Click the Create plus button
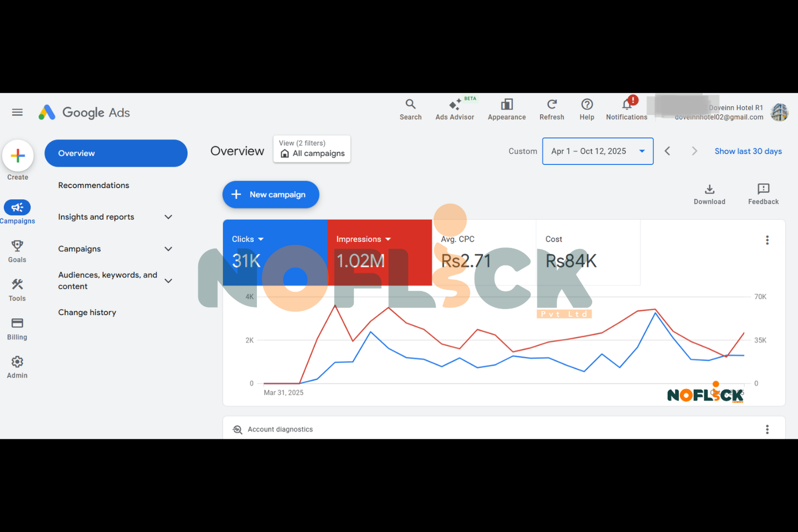798x532 pixels. pos(18,155)
